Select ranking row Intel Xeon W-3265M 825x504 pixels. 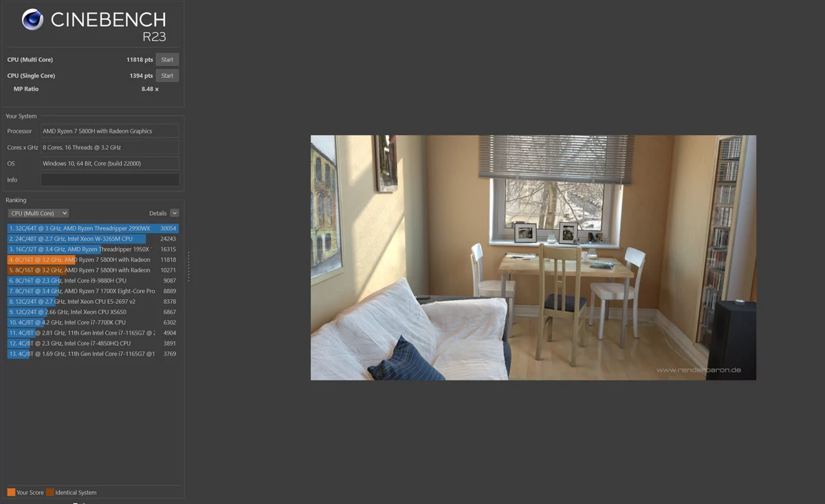[93, 239]
